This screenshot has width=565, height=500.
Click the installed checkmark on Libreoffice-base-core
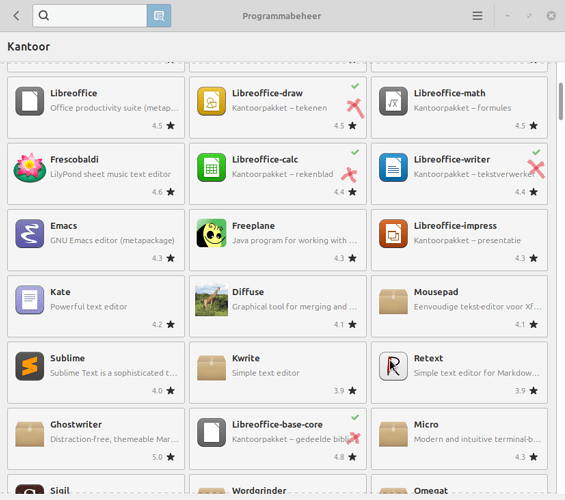click(x=355, y=417)
